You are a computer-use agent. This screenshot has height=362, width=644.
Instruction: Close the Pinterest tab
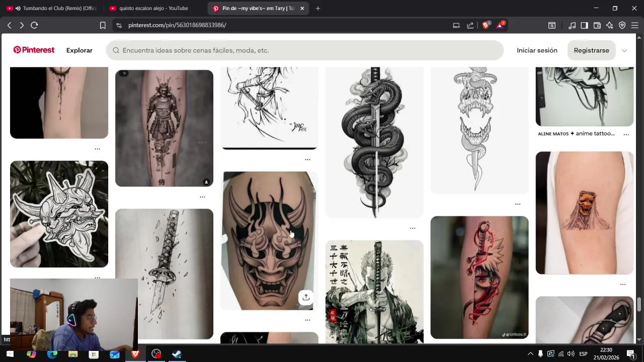point(302,8)
